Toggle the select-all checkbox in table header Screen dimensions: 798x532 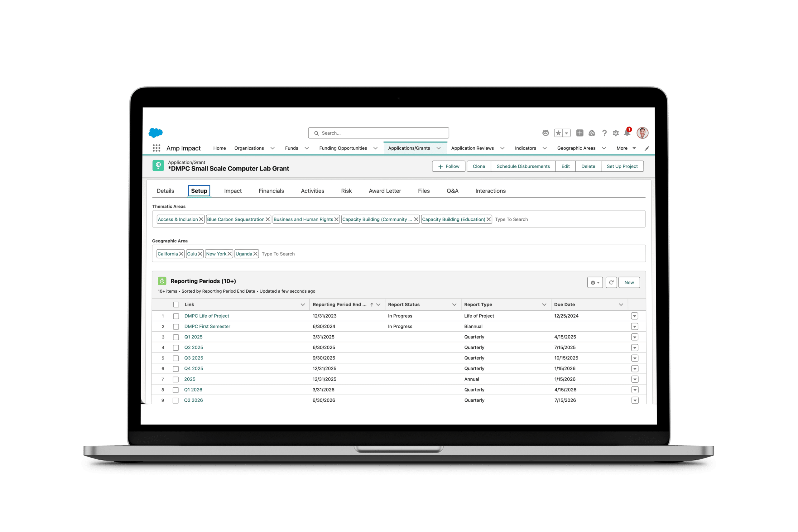pos(176,304)
